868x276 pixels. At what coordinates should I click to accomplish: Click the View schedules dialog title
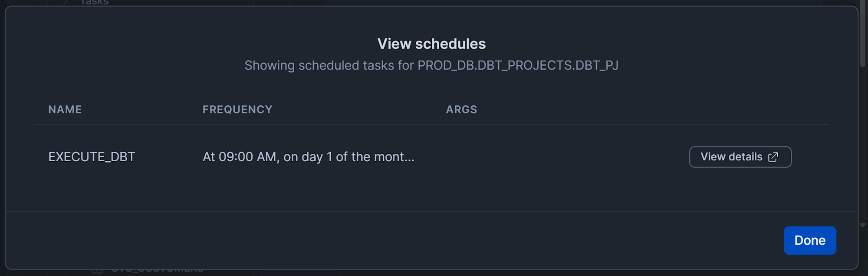431,44
